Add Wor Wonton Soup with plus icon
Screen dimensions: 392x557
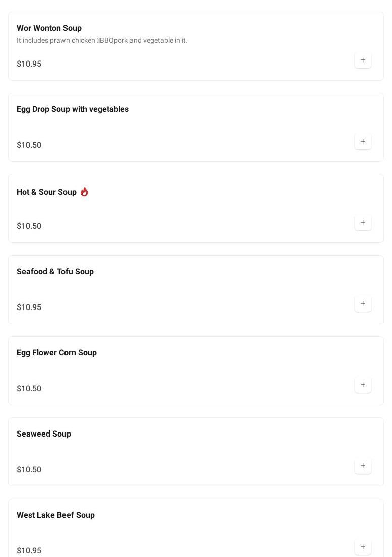click(363, 60)
